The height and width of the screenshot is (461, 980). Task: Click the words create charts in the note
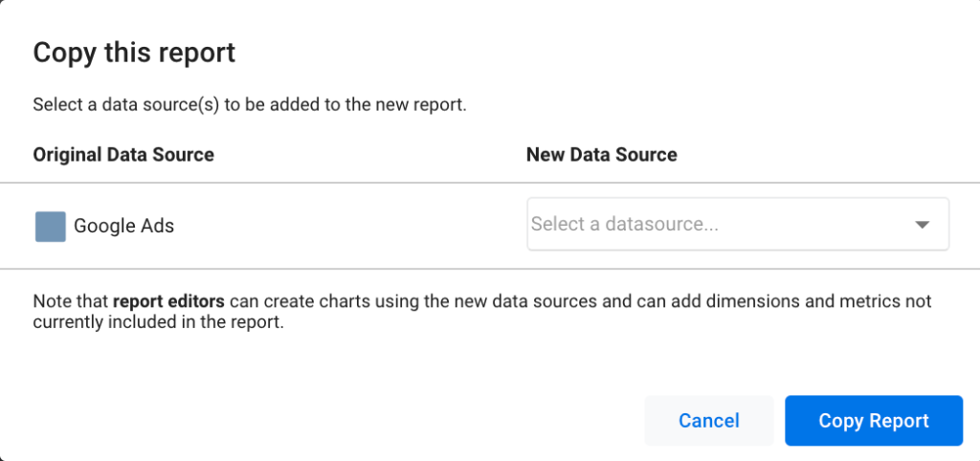(x=315, y=301)
